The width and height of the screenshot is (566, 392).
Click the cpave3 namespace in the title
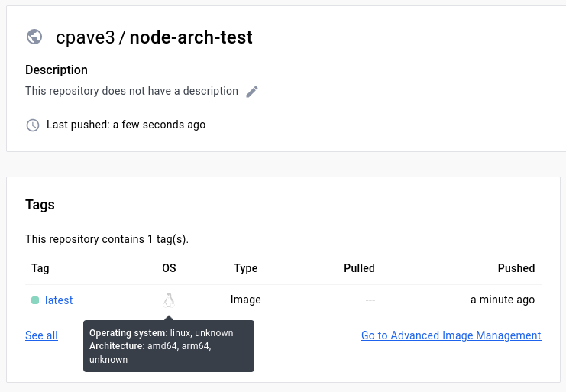(x=85, y=37)
